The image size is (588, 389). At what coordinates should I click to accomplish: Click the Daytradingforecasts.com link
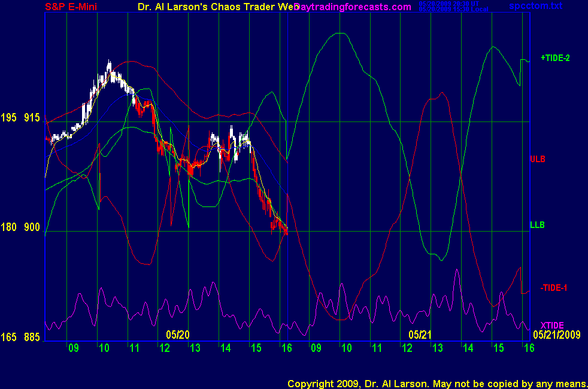353,7
